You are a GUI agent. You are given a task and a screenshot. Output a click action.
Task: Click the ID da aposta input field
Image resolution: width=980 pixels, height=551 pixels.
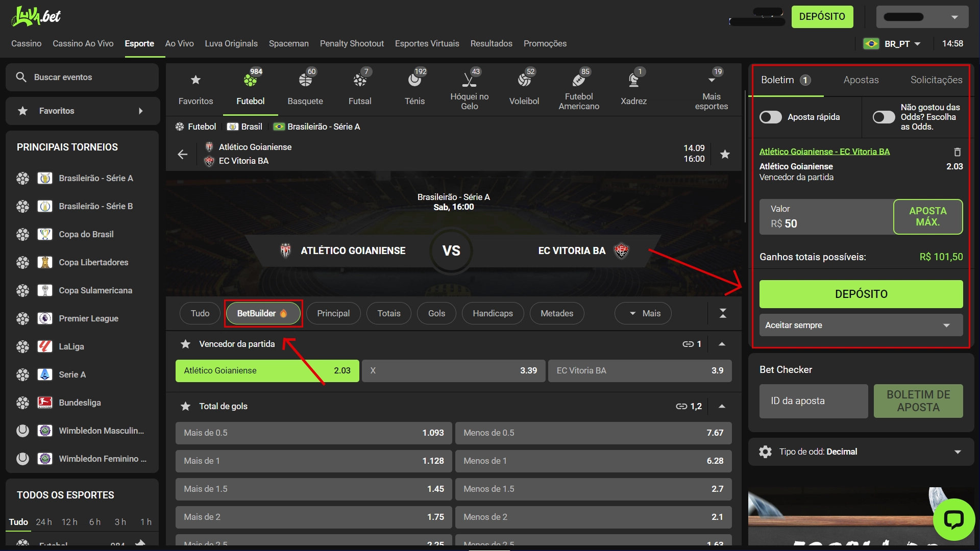pos(813,402)
